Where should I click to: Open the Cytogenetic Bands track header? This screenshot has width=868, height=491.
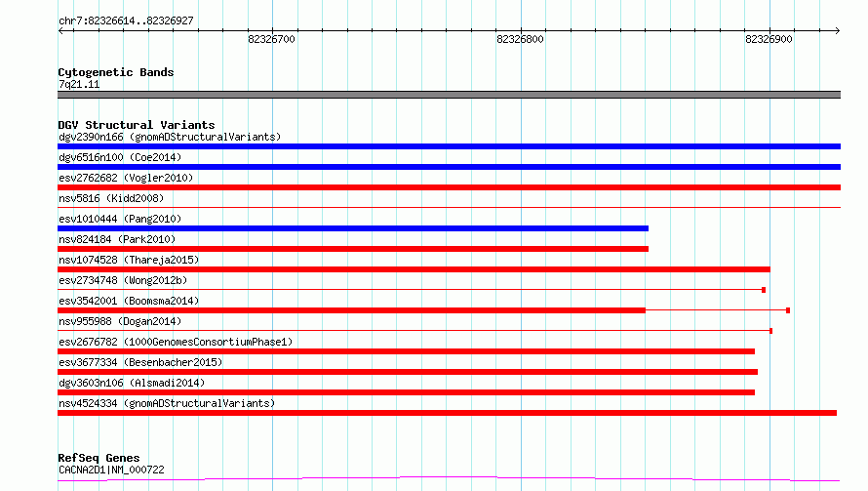(x=116, y=72)
